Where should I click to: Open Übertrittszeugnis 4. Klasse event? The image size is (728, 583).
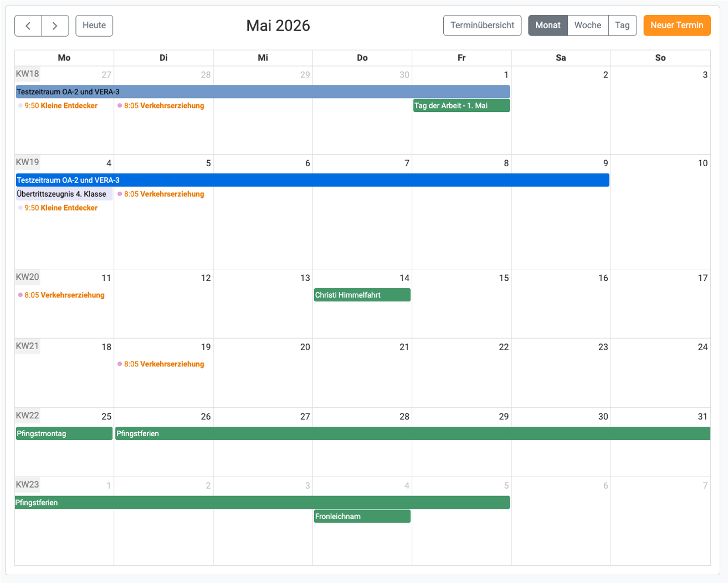coord(64,194)
